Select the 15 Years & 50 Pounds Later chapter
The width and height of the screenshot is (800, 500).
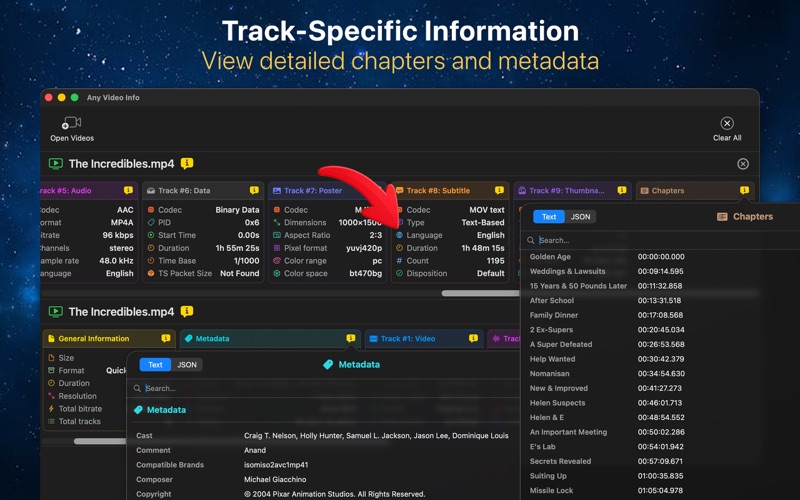click(658, 286)
